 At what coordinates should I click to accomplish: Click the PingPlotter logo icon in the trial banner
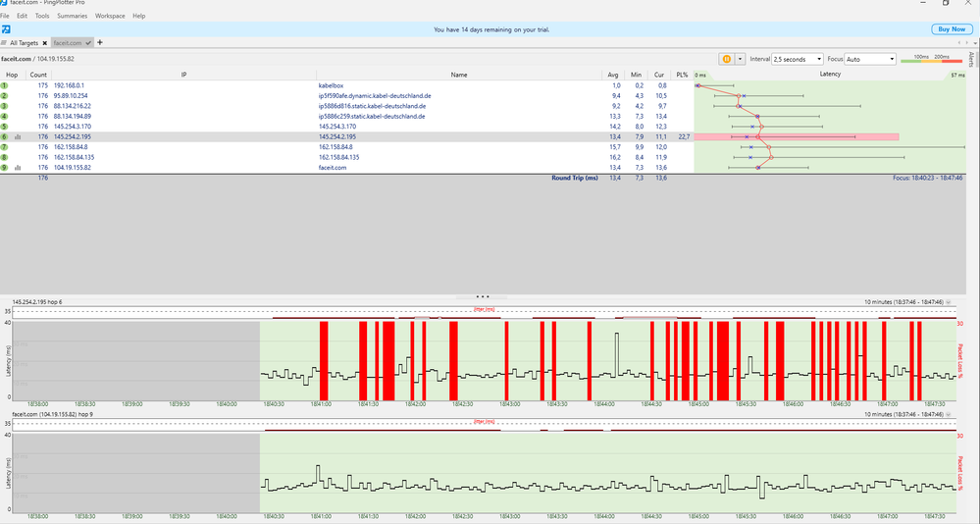(6, 29)
